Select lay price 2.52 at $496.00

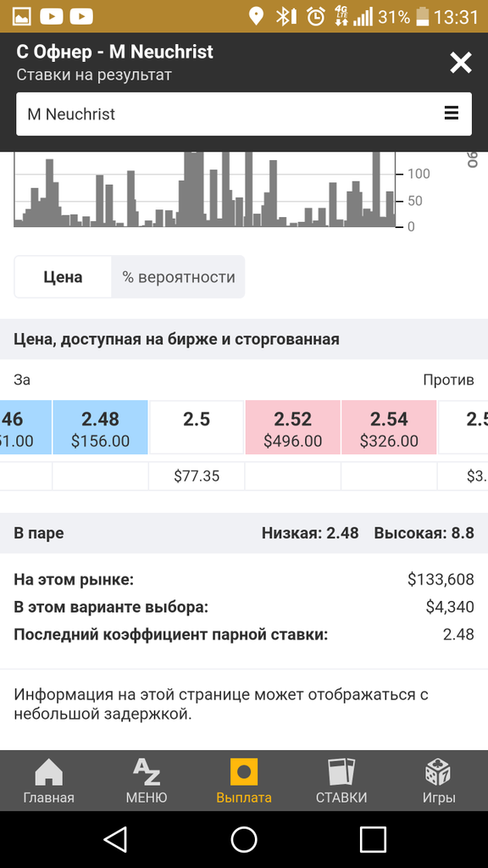(x=292, y=429)
